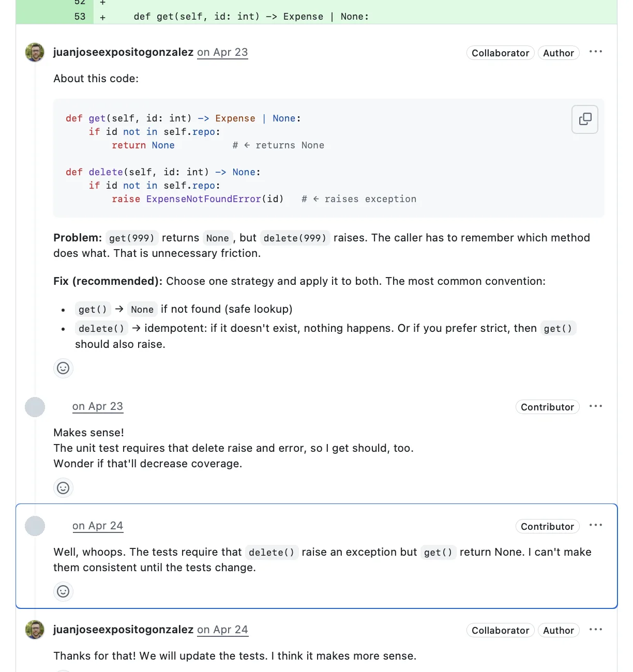Screen dimensions: 633x672
Task: Open 'on Apr 23' timestamp of 'Makes sense!' comment
Action: click(x=98, y=406)
